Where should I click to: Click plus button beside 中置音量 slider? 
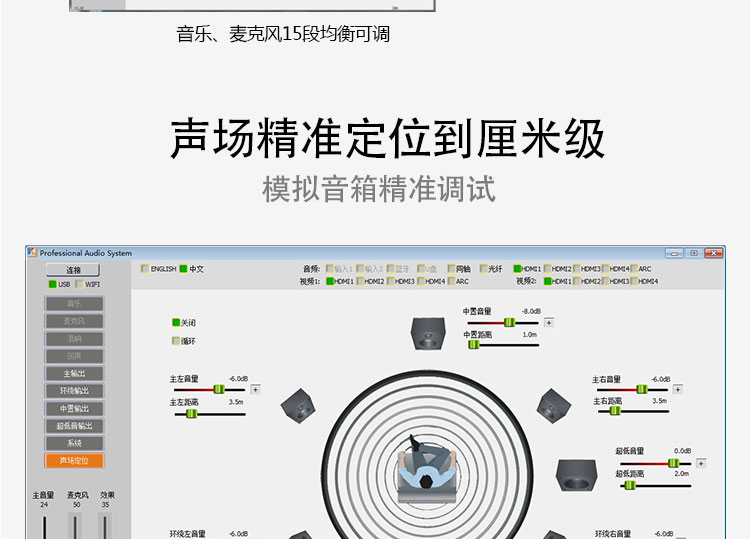[x=548, y=322]
